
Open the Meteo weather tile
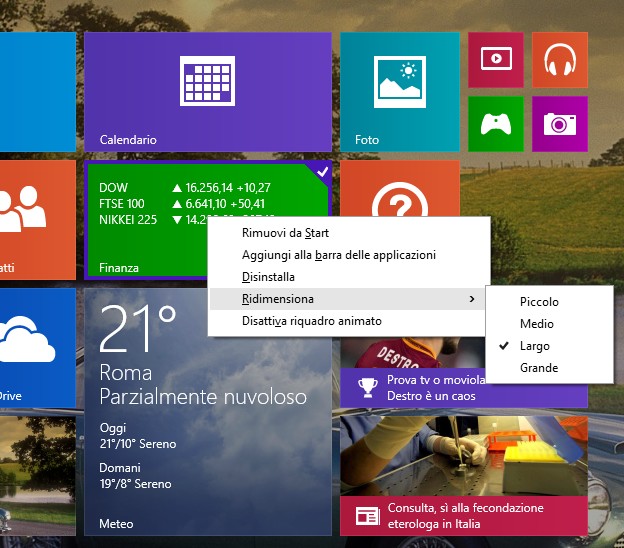click(208, 412)
